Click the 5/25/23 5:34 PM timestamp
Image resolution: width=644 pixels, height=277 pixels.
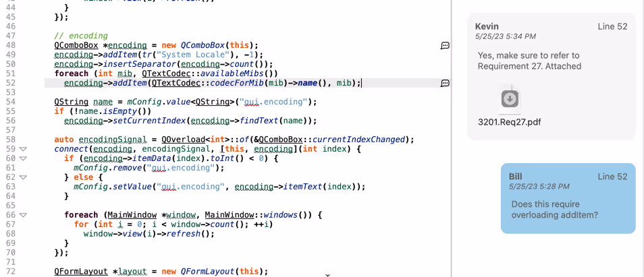click(505, 36)
